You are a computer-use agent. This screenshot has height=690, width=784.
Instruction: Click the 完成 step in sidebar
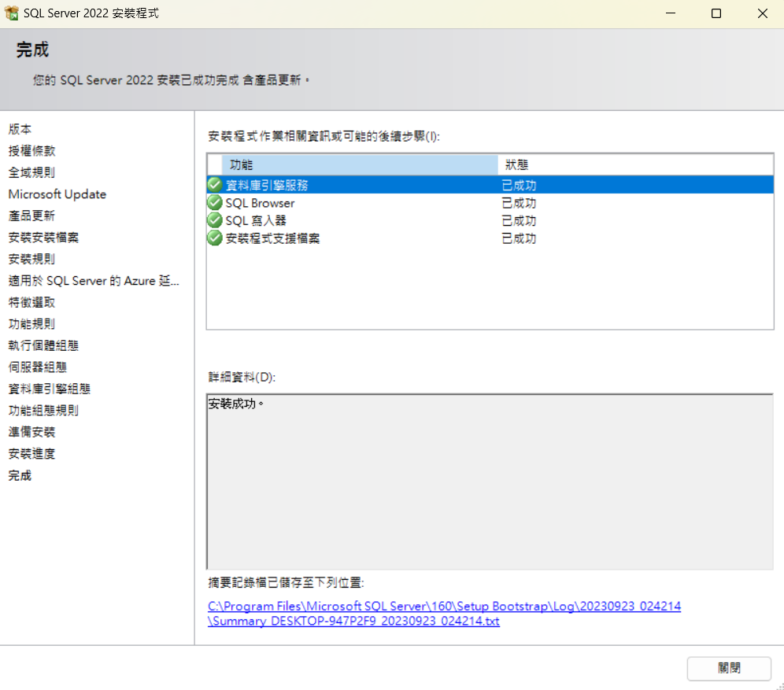[20, 475]
